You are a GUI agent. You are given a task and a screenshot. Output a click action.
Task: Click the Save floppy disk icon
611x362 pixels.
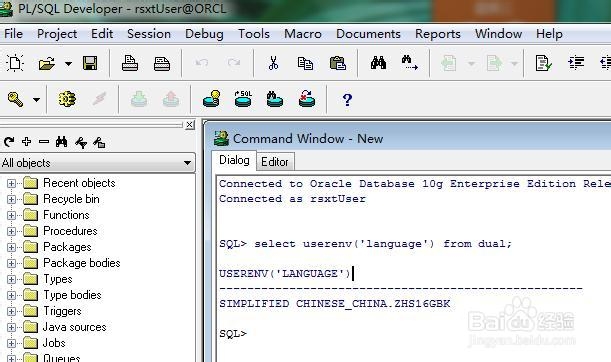coord(90,63)
